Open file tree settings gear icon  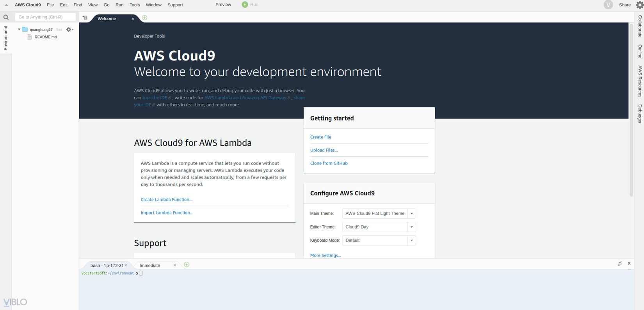pyautogui.click(x=69, y=30)
